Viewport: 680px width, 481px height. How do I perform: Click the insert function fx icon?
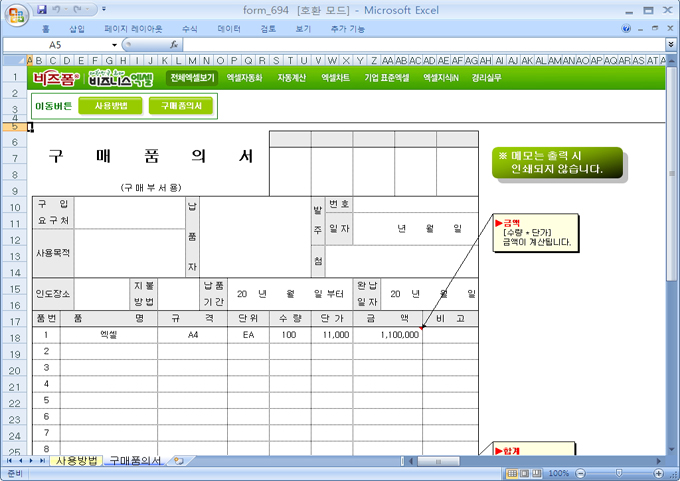click(x=174, y=45)
